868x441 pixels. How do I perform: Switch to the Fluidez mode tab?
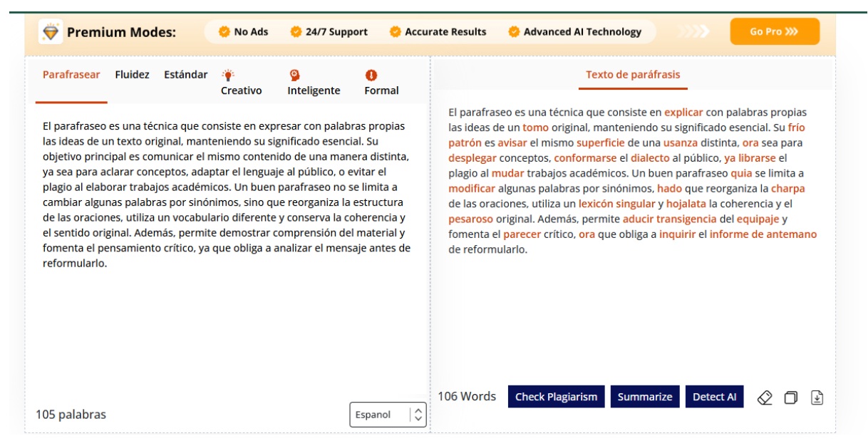pos(132,75)
